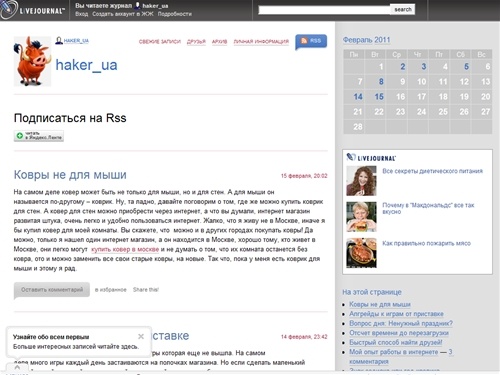Select February 3 in calendar

[x=424, y=67]
